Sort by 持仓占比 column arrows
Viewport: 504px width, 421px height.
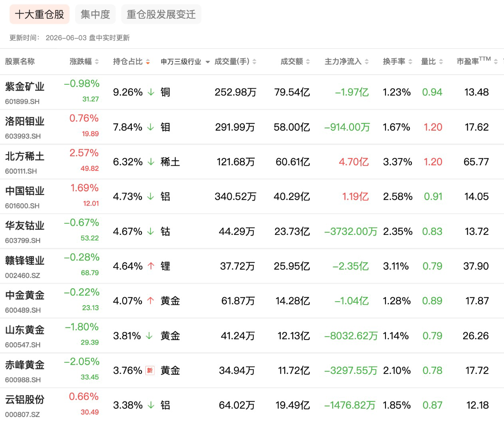coord(148,62)
